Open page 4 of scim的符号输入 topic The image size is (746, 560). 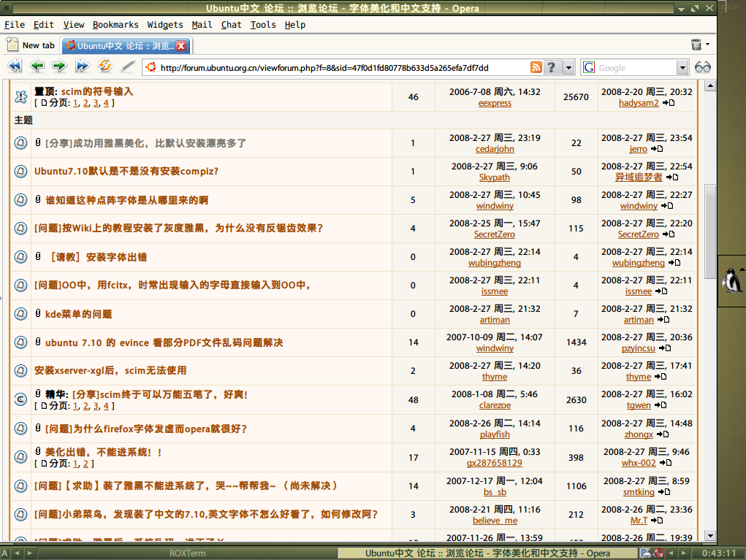pos(106,103)
